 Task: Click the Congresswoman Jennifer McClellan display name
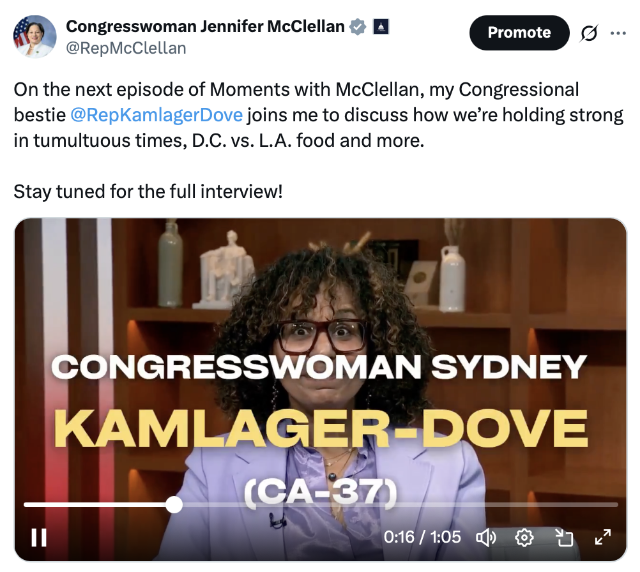point(205,27)
